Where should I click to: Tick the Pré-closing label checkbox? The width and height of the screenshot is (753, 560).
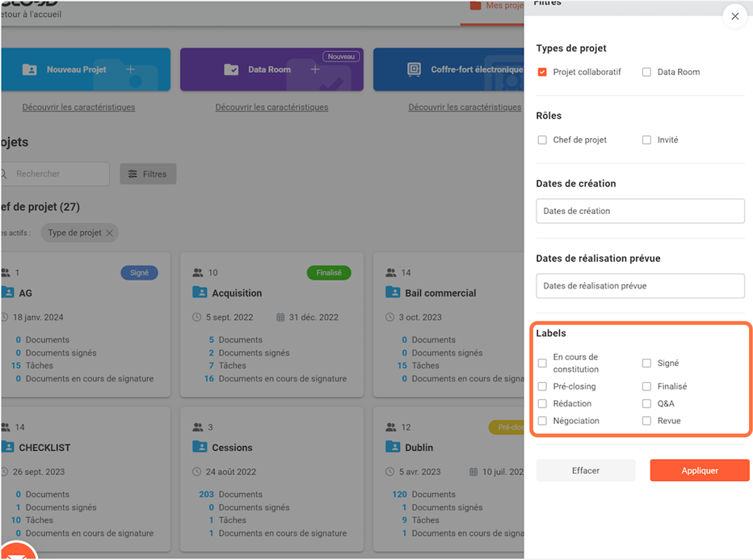pyautogui.click(x=542, y=386)
